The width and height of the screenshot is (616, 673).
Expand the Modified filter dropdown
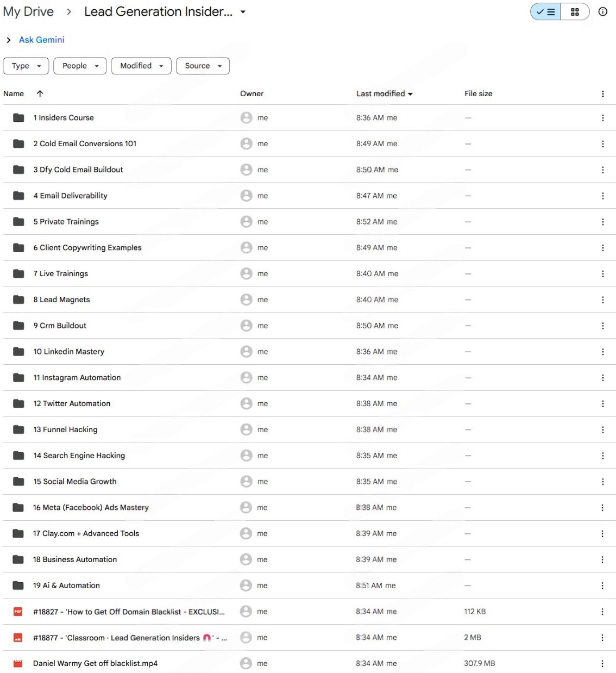(141, 66)
